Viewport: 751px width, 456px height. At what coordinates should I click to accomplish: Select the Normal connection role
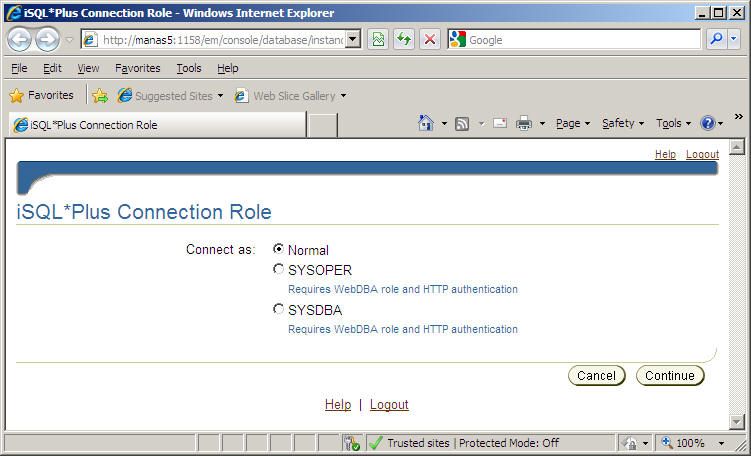(x=278, y=249)
